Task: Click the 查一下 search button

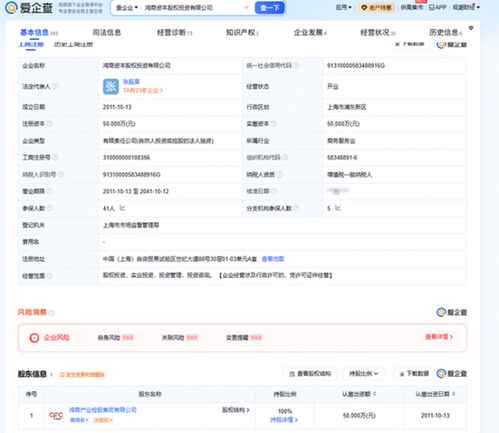Action: (269, 8)
